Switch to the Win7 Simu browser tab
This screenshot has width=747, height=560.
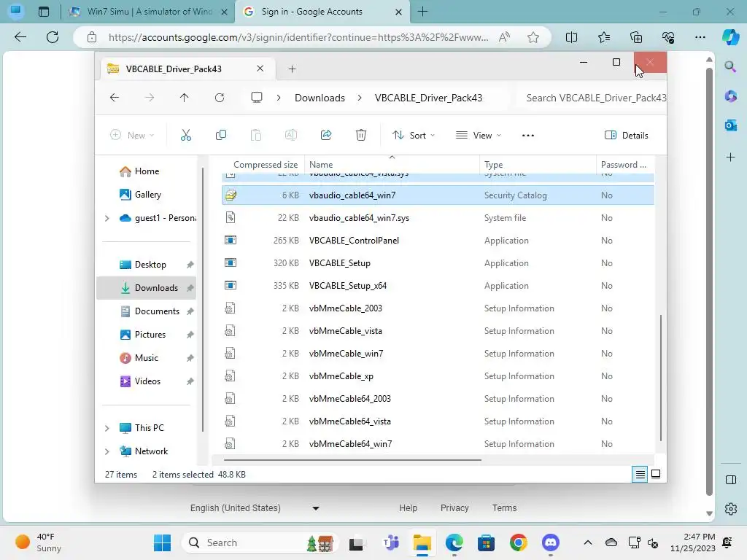pyautogui.click(x=147, y=12)
